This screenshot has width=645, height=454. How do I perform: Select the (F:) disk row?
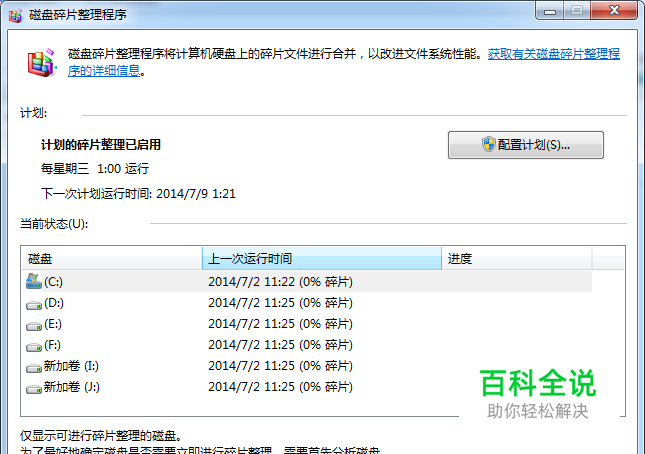coord(307,345)
